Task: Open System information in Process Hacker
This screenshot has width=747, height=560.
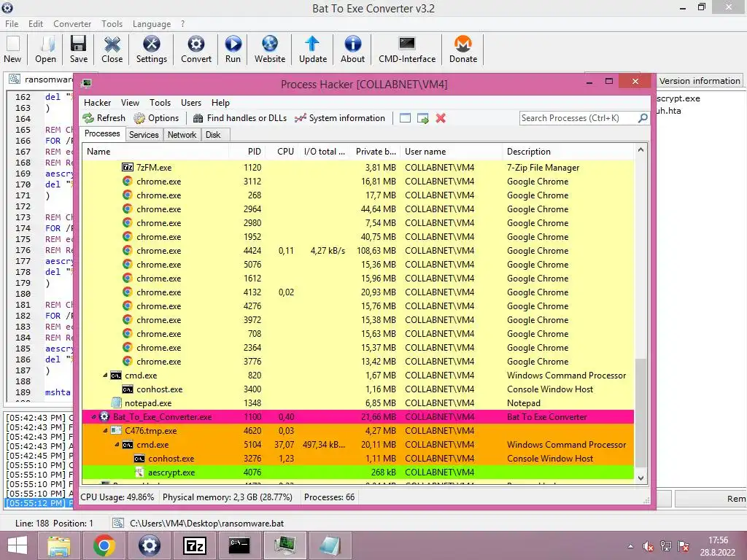Action: [340, 118]
